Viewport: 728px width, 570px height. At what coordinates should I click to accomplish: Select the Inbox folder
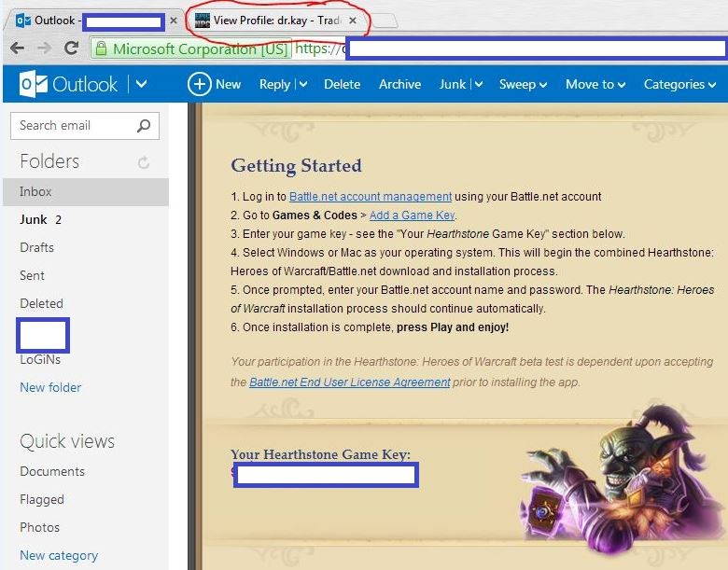(x=86, y=191)
